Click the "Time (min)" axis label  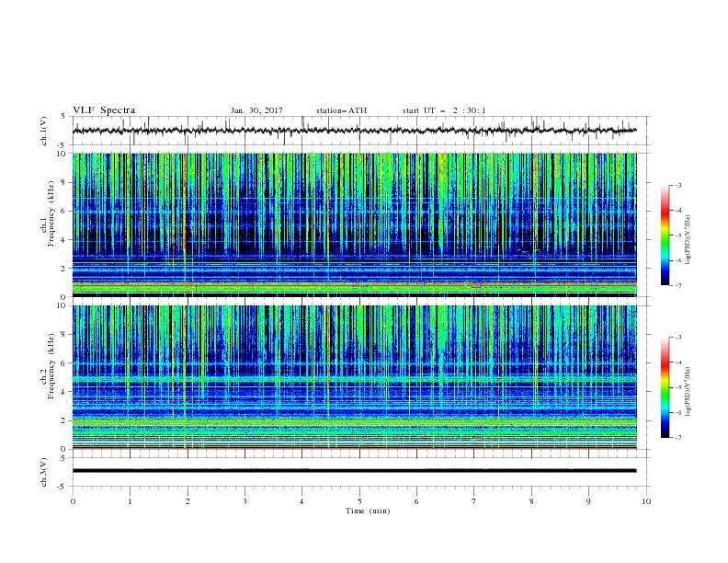[x=368, y=511]
